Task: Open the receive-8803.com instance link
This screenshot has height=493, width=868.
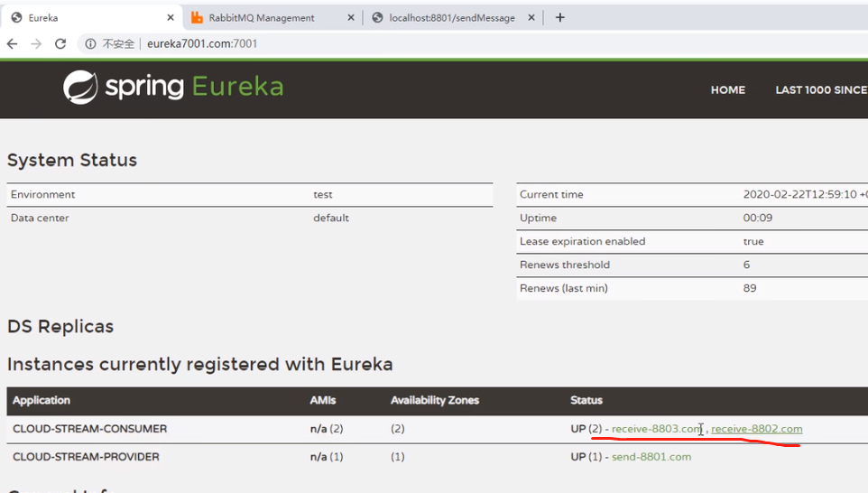Action: coord(654,429)
